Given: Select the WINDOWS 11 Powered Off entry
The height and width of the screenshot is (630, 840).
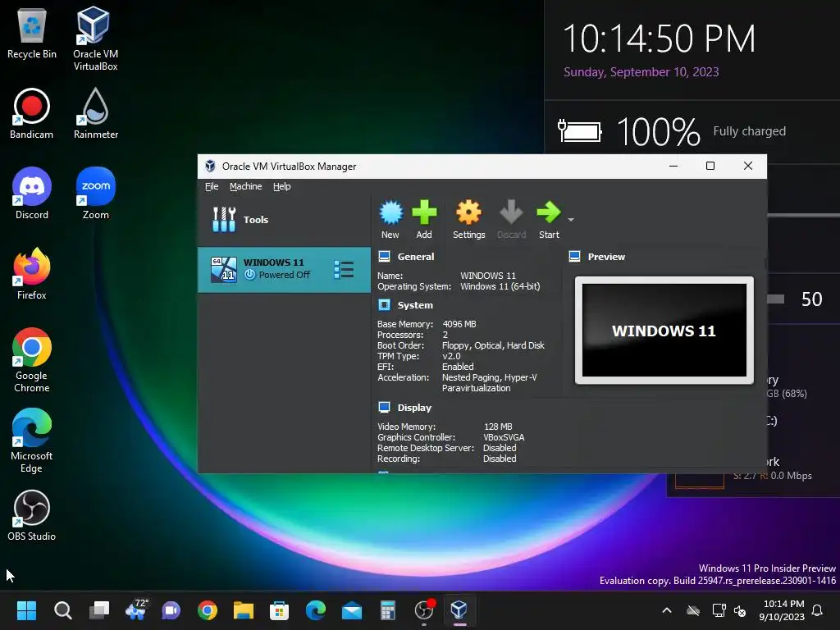Looking at the screenshot, I should pyautogui.click(x=284, y=269).
